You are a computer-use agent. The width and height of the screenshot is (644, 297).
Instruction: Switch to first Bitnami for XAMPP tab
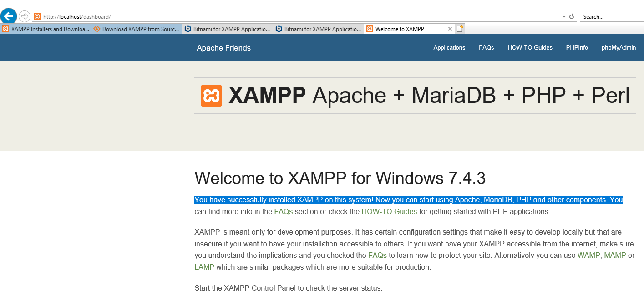228,29
